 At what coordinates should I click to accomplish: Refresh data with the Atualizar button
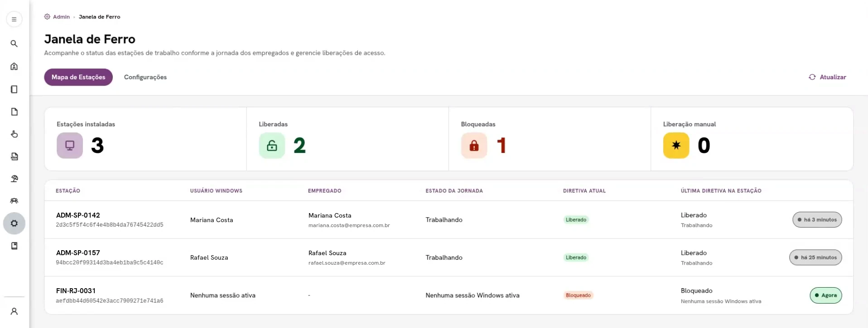[827, 77]
